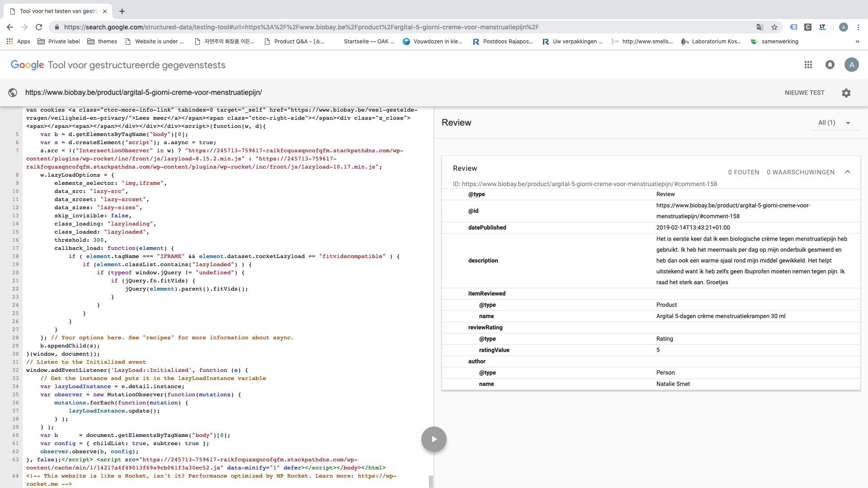Viewport: 868px width, 488px height.
Task: Click the browser address bar
Action: click(298, 27)
